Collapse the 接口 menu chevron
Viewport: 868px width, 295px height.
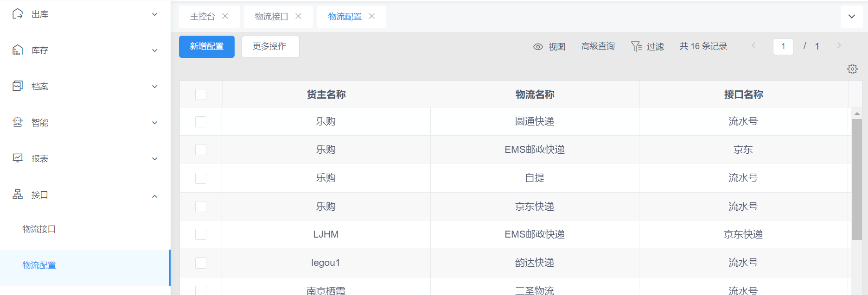(155, 196)
